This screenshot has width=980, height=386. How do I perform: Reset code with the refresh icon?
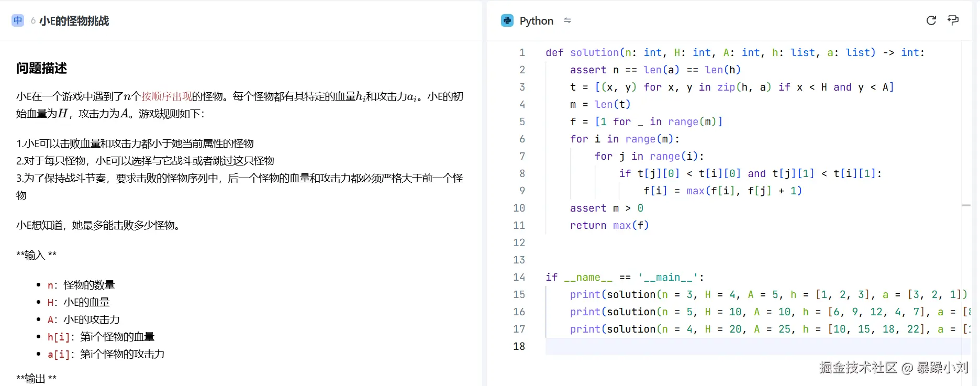[x=931, y=20]
